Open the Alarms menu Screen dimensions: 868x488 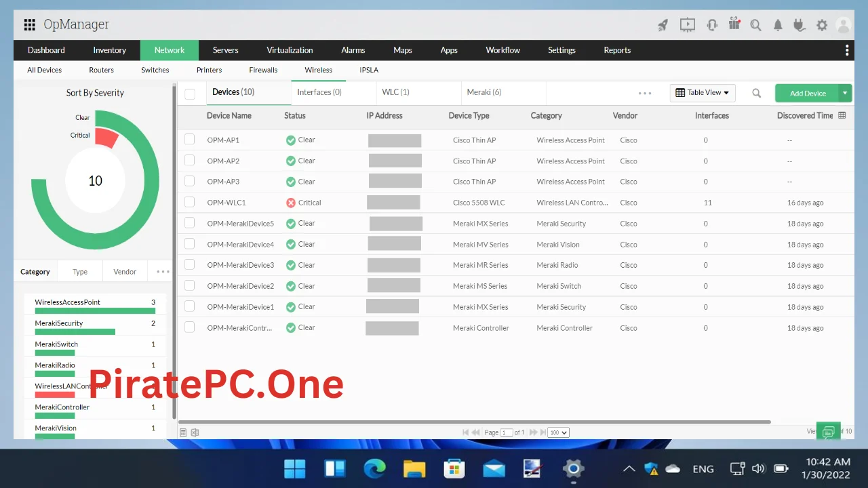pyautogui.click(x=353, y=50)
